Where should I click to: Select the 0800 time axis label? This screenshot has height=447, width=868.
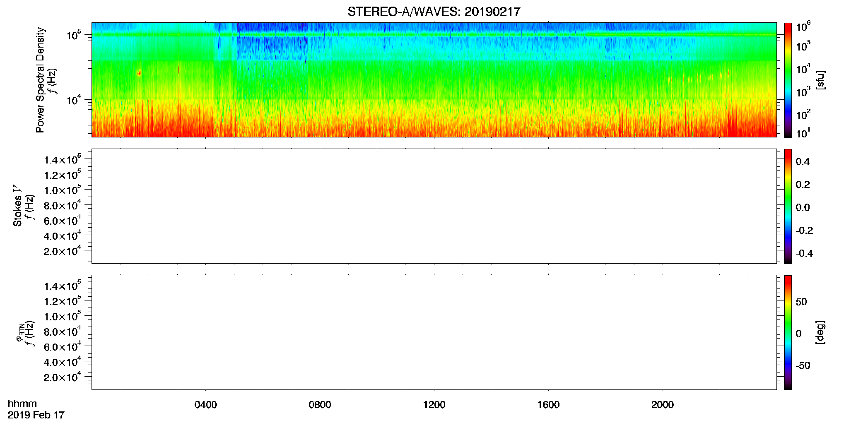coord(320,405)
